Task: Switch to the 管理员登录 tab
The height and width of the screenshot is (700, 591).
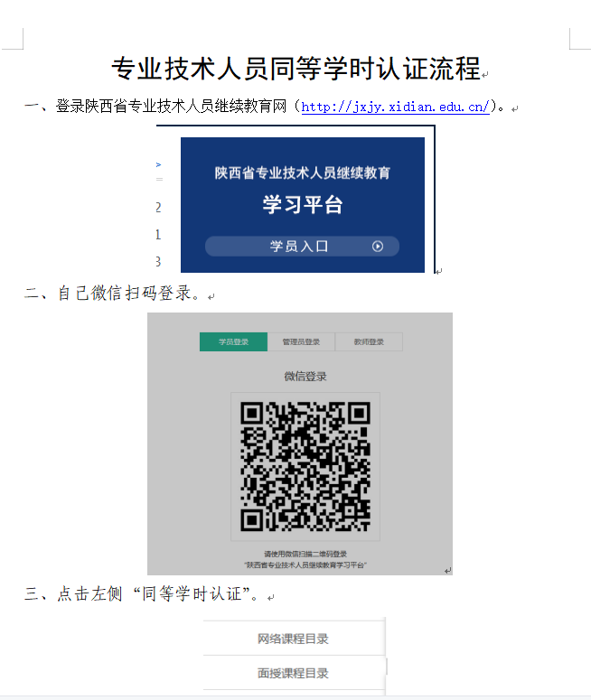Action: click(x=301, y=341)
